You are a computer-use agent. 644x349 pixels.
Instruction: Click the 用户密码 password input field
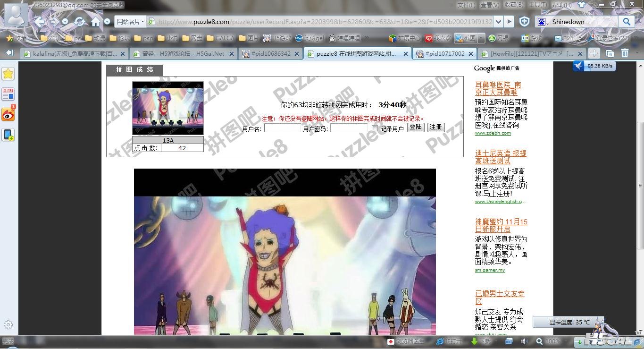[x=349, y=128]
